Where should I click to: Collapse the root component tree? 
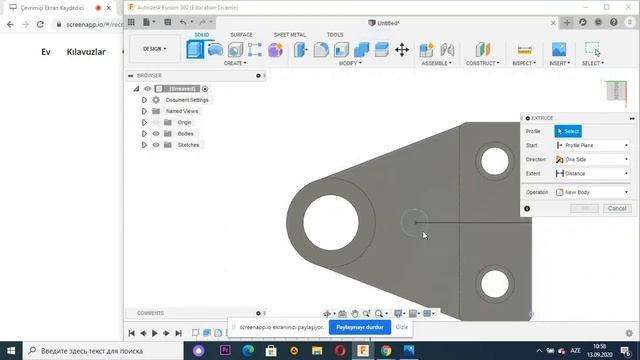136,89
